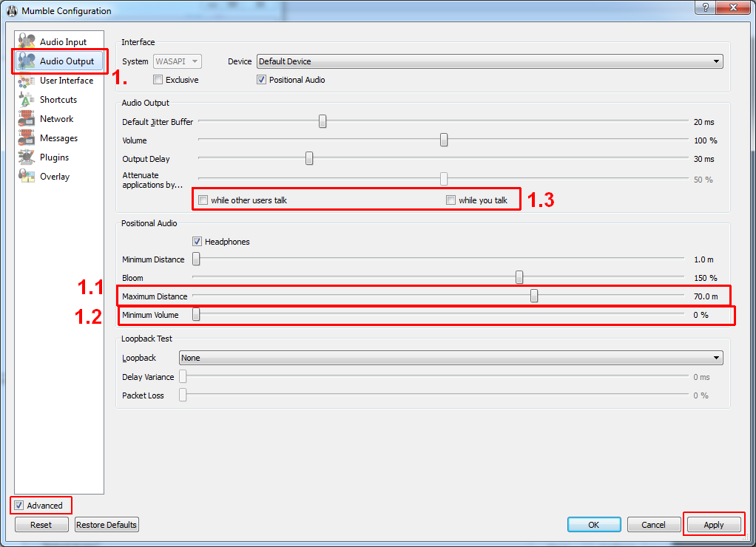The image size is (756, 547).
Task: Click Restore Defaults button
Action: coord(107,524)
